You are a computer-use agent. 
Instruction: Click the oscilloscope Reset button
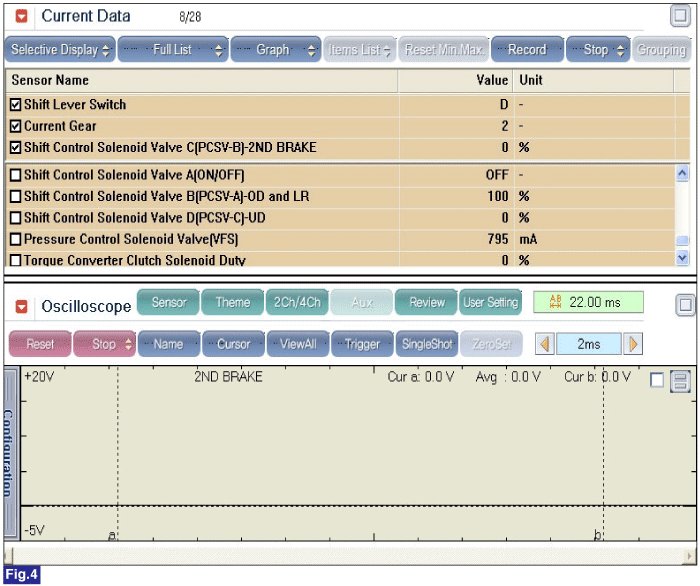[x=40, y=344]
